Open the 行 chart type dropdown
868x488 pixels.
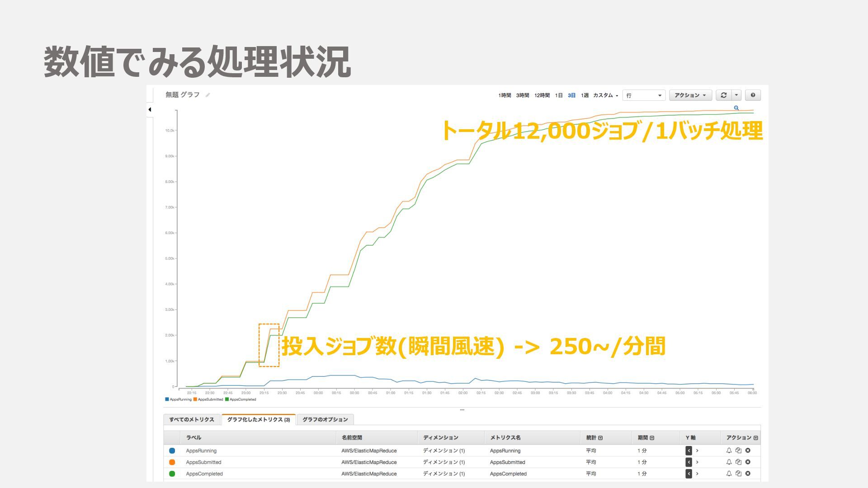tap(644, 95)
